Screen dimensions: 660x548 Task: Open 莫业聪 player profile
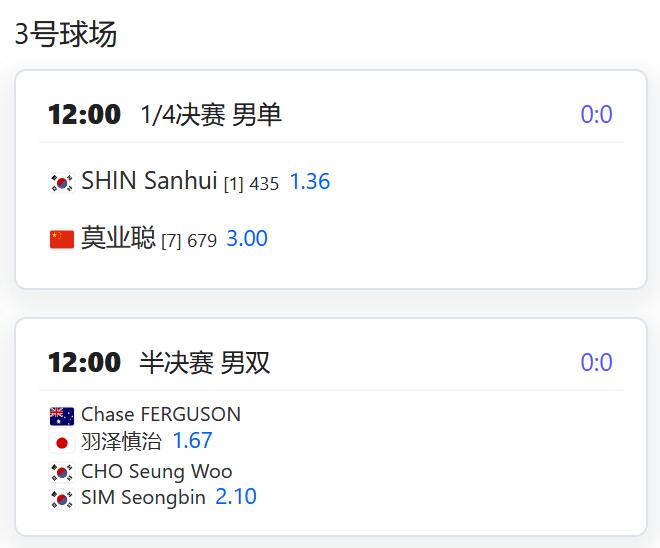pos(118,238)
